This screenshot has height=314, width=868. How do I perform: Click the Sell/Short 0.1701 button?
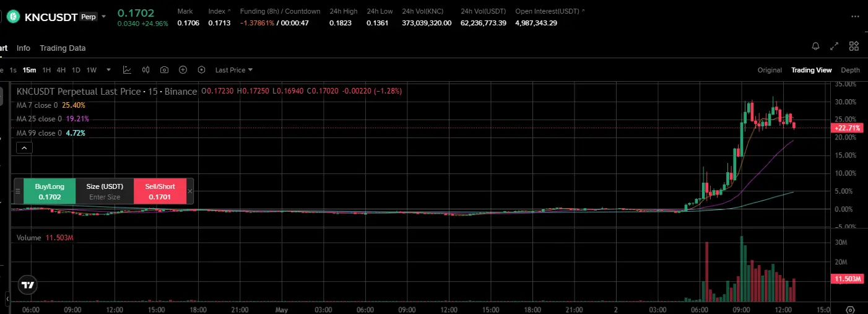(x=160, y=191)
